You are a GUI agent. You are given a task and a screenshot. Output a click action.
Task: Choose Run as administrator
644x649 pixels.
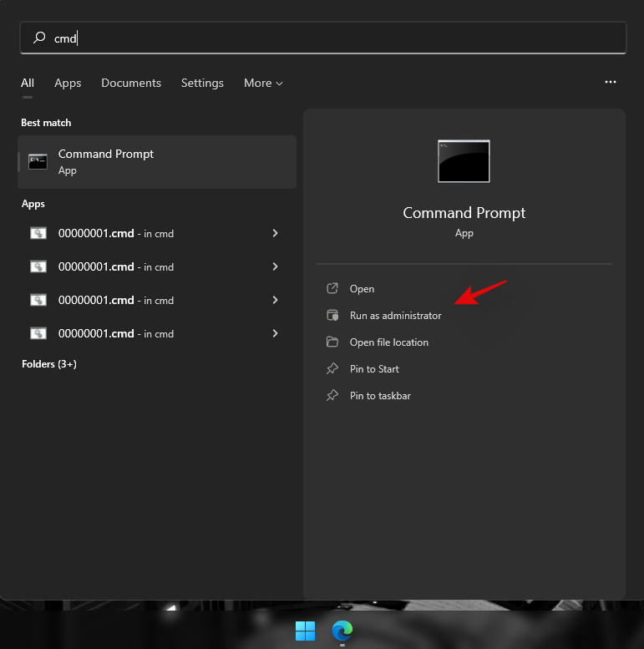point(395,316)
